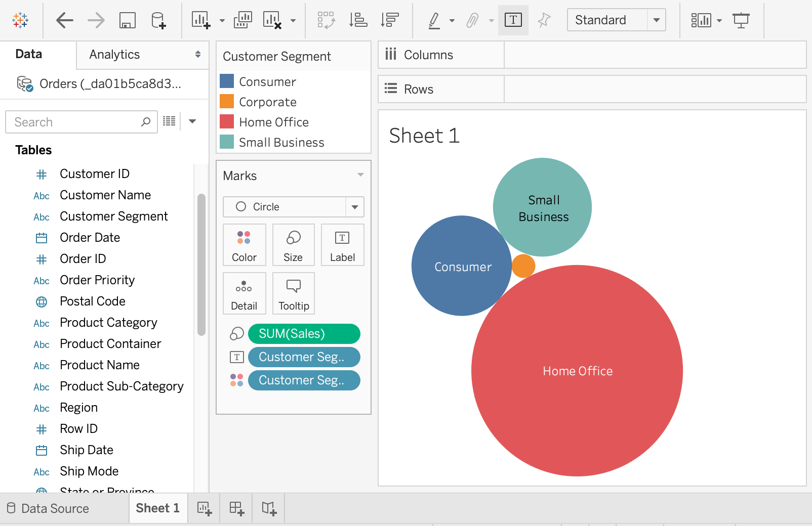The width and height of the screenshot is (812, 526).
Task: Click the Tooltip button in Marks
Action: 294,293
